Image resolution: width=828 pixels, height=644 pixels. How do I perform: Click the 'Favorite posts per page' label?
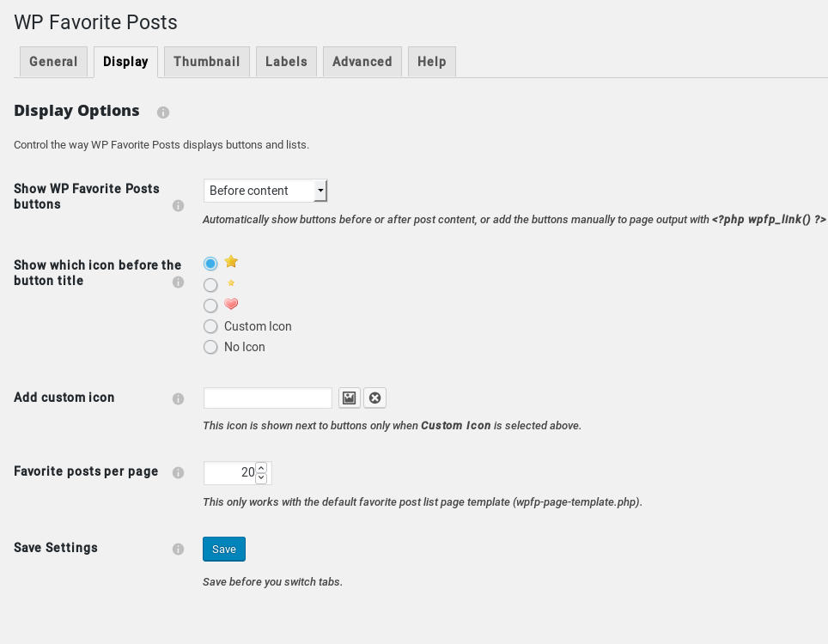(86, 471)
